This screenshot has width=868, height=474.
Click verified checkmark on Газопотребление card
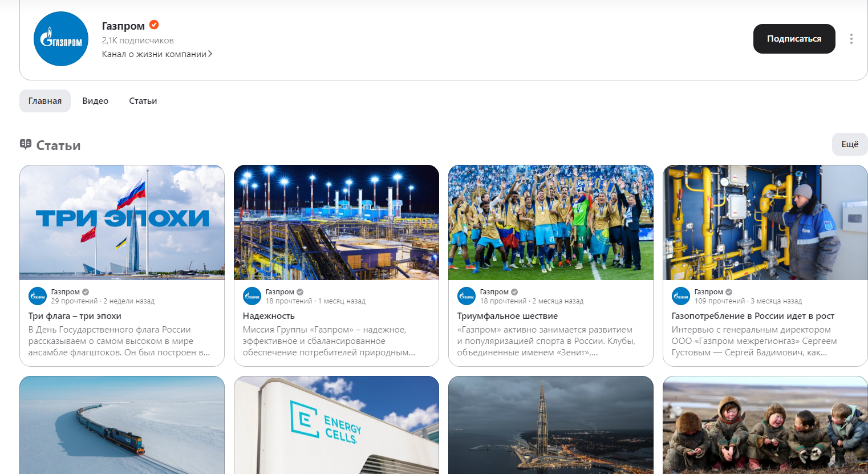729,292
